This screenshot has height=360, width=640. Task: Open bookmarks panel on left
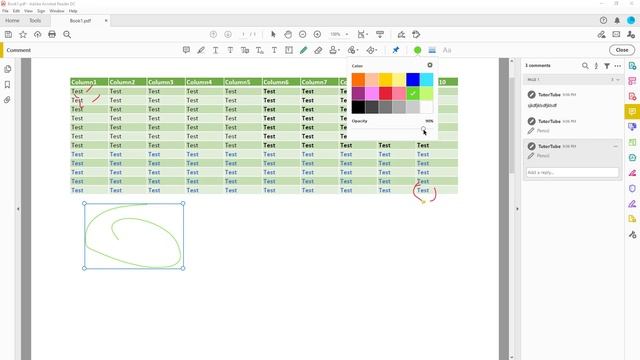pos(7,84)
